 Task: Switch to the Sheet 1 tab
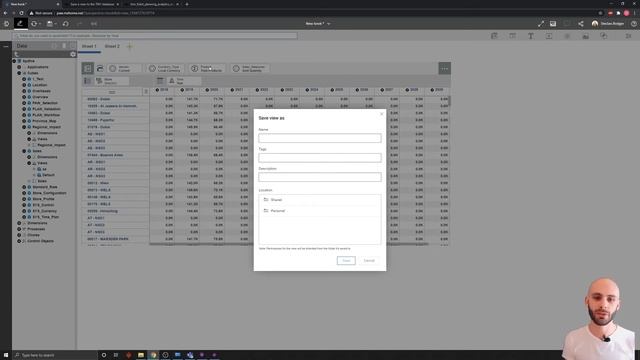click(89, 46)
